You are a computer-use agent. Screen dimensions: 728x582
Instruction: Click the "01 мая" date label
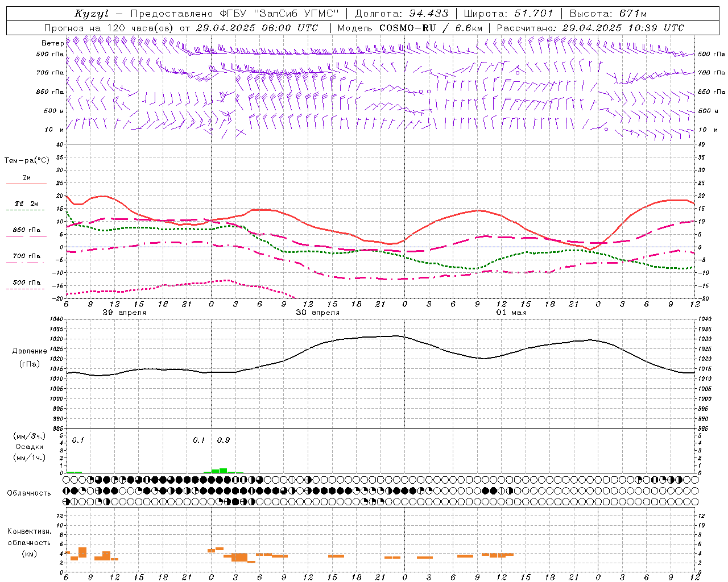pyautogui.click(x=511, y=313)
